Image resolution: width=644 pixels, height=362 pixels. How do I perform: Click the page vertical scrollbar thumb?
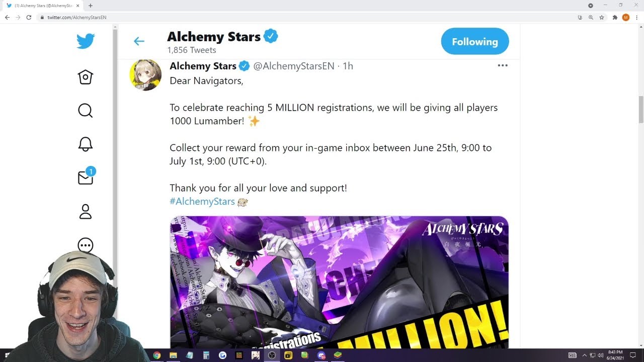click(641, 109)
